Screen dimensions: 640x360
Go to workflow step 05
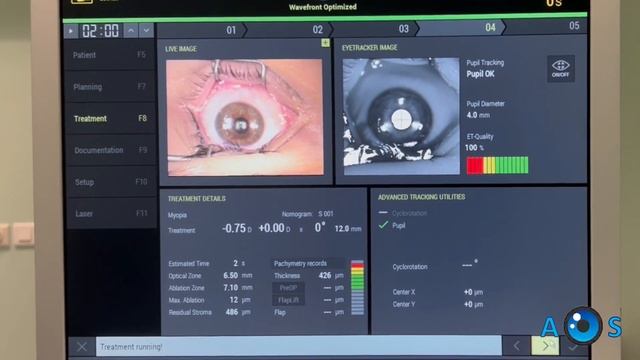[547, 27]
